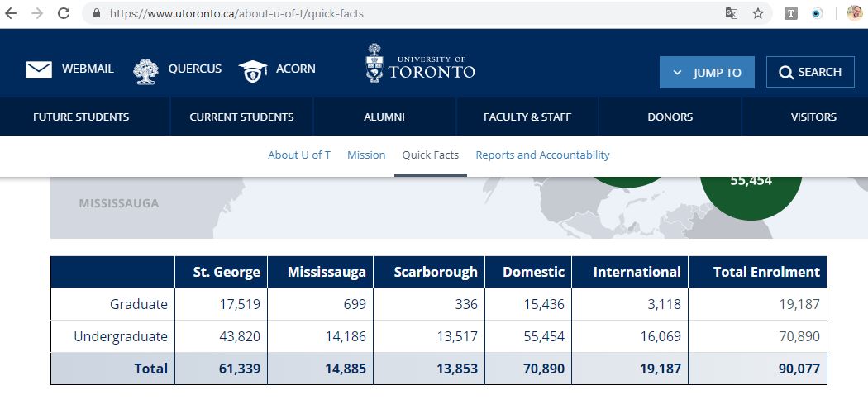
Task: Open the Current Students menu
Action: (x=241, y=117)
